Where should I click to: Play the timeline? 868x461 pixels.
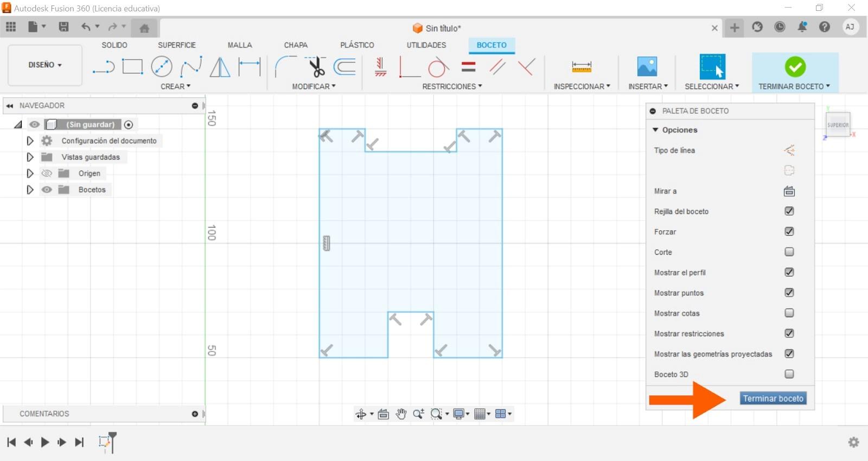coord(45,442)
